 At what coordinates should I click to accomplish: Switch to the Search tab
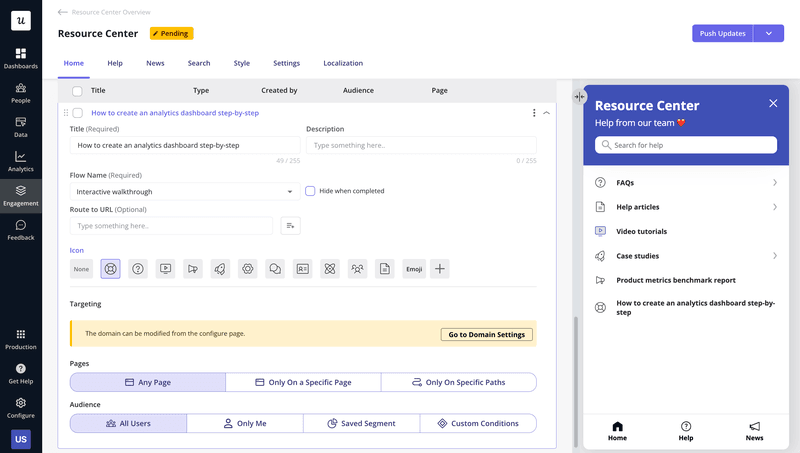(199, 63)
